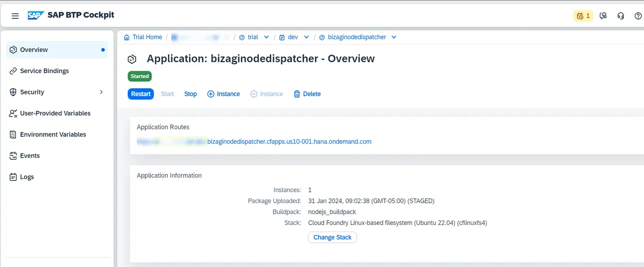Click the trash icon of Delete
Screen dimensions: 644x267
point(297,94)
